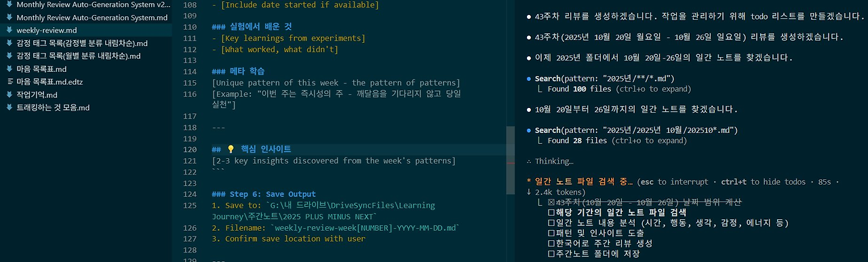Click the line '[Key learnings from experiments]'

[x=288, y=38]
